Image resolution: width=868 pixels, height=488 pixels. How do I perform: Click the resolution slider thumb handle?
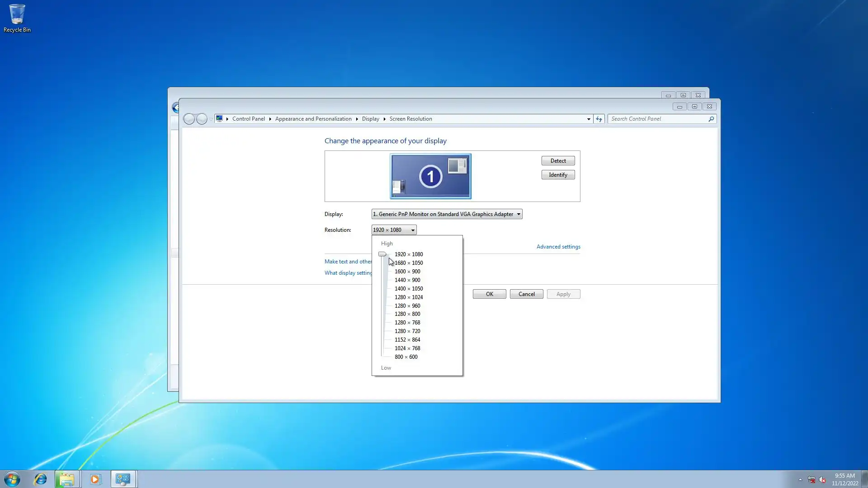(x=382, y=254)
